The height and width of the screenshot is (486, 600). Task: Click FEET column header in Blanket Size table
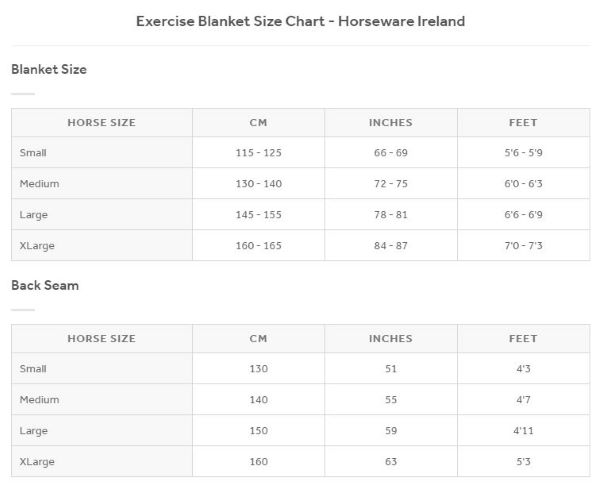pyautogui.click(x=523, y=123)
